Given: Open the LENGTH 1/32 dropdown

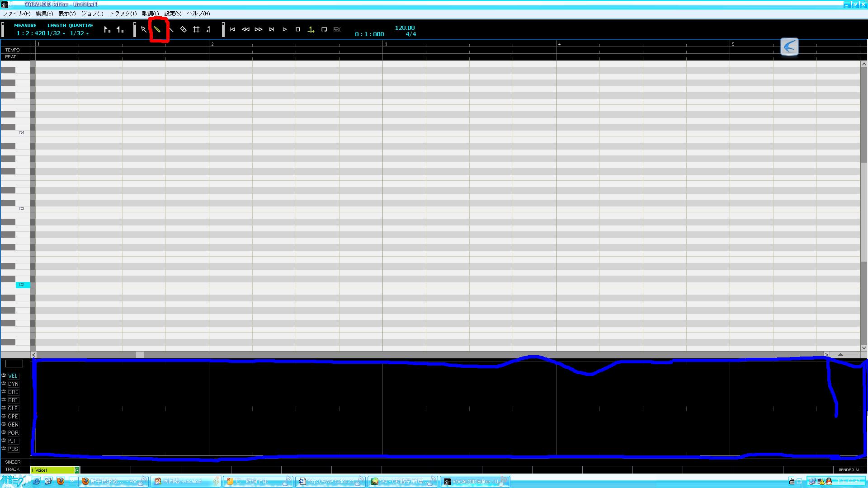Looking at the screenshot, I should pos(56,33).
